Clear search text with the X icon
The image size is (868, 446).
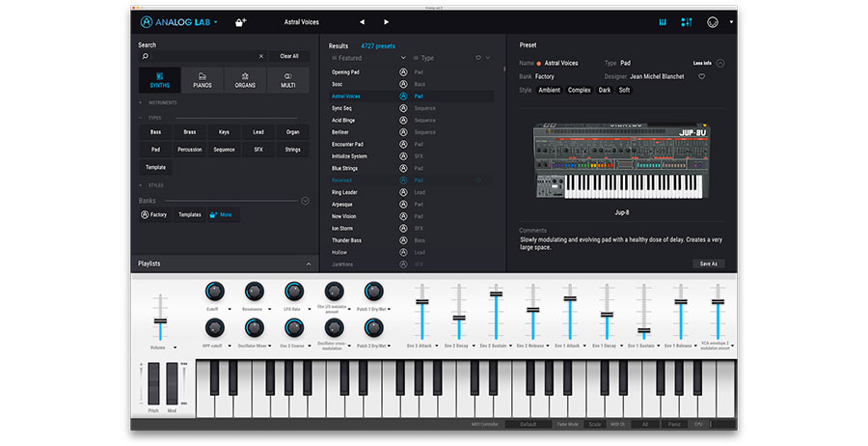(261, 56)
